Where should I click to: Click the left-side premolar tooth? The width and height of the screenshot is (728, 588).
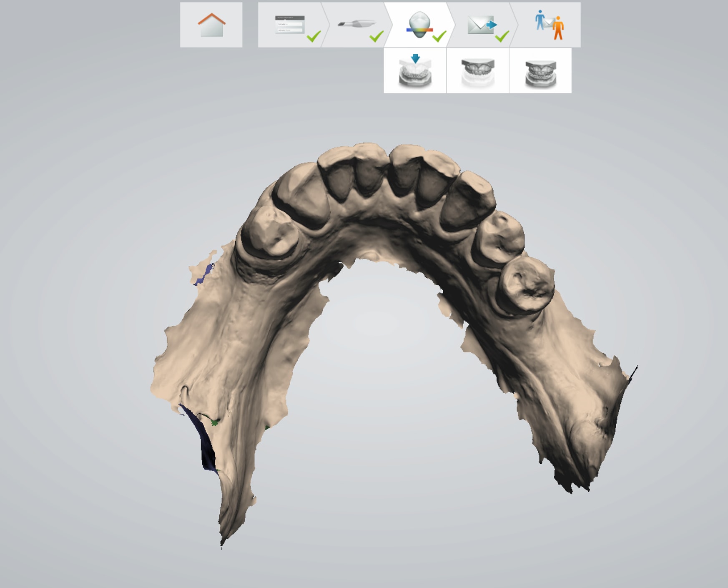(x=269, y=231)
